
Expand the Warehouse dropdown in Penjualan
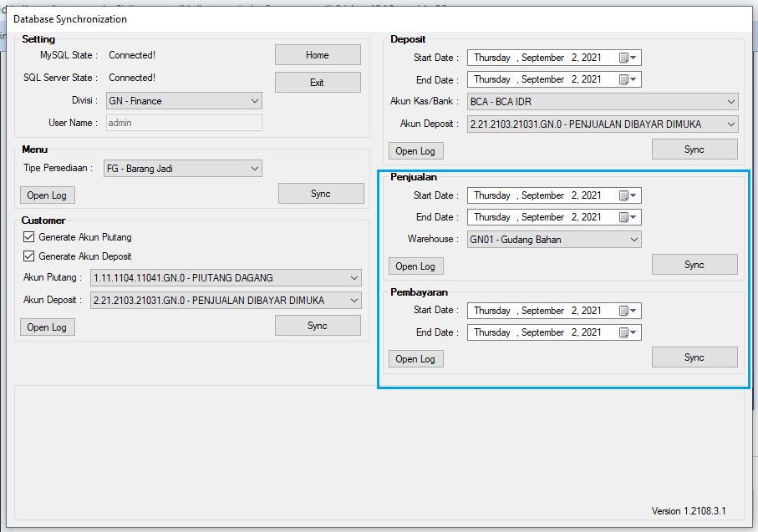[634, 240]
